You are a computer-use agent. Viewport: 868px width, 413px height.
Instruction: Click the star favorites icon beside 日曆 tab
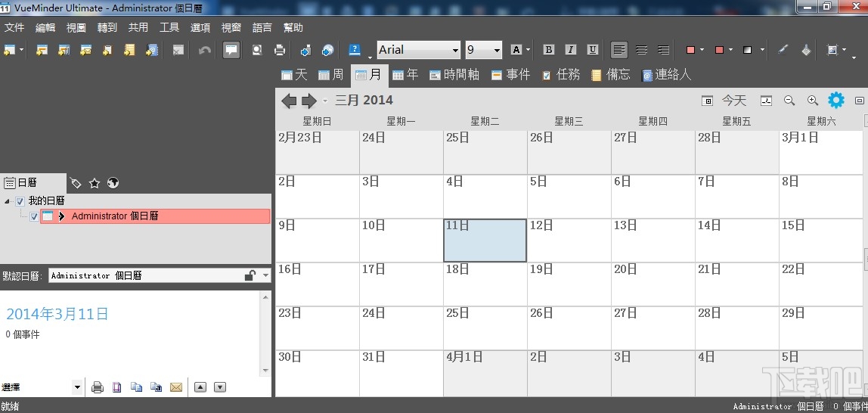pos(95,183)
